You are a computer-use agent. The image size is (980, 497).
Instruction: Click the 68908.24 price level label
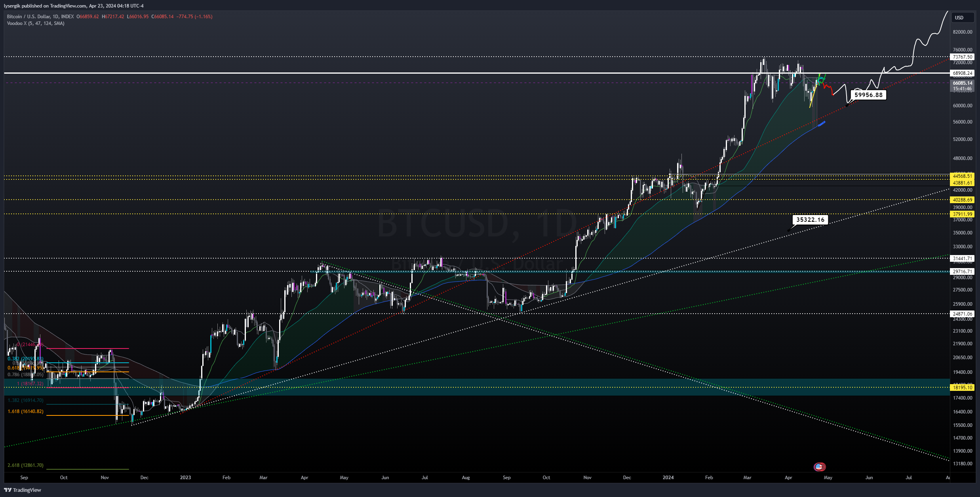[x=963, y=73]
